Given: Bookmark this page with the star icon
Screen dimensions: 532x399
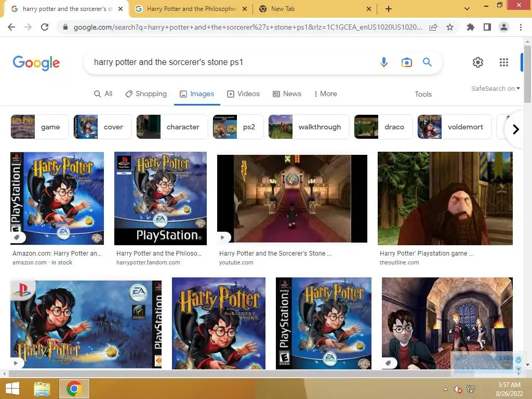Looking at the screenshot, I should pyautogui.click(x=450, y=27).
